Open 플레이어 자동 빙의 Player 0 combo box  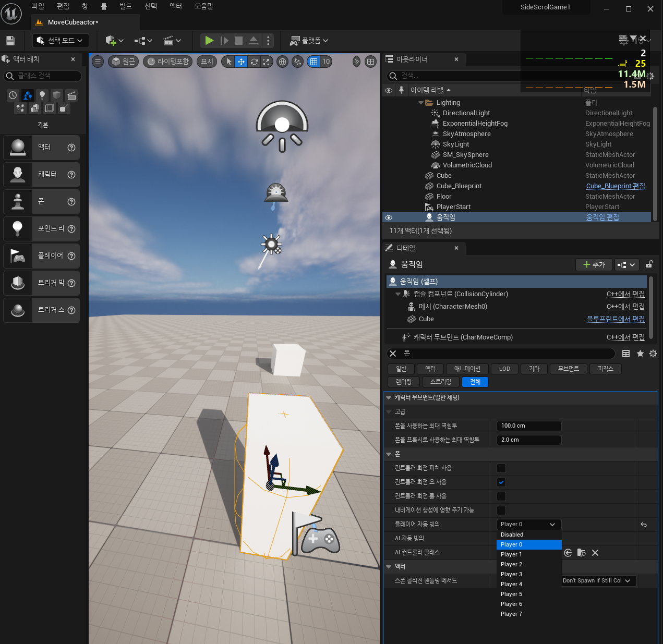coord(529,525)
